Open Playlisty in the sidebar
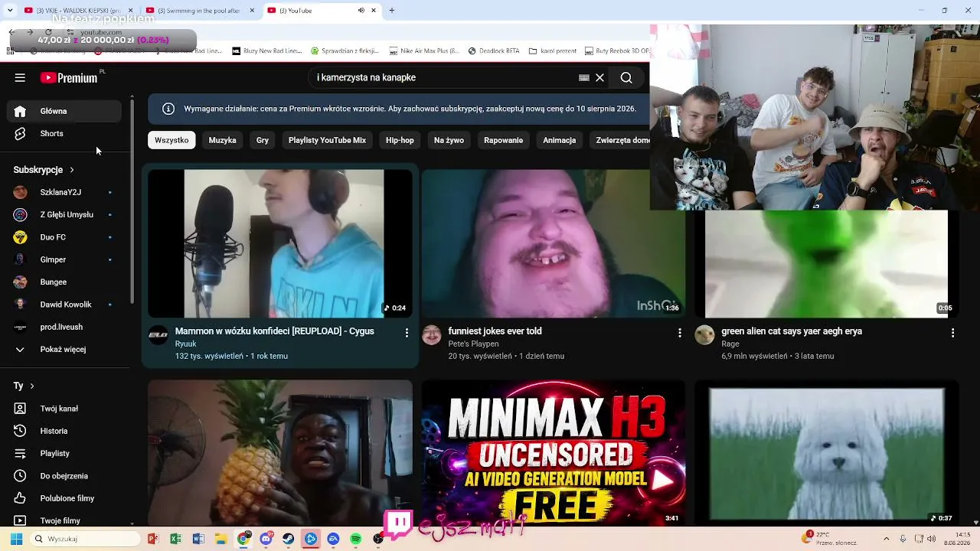 point(64,453)
